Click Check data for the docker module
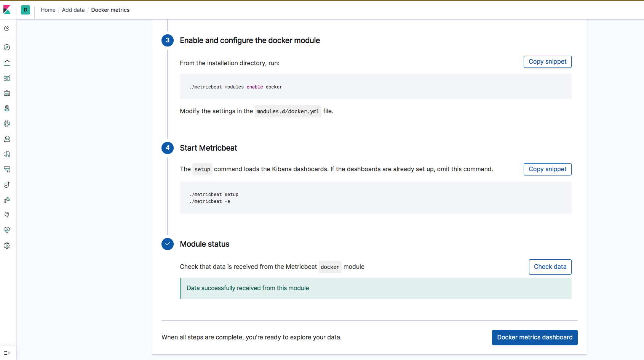 (x=550, y=267)
